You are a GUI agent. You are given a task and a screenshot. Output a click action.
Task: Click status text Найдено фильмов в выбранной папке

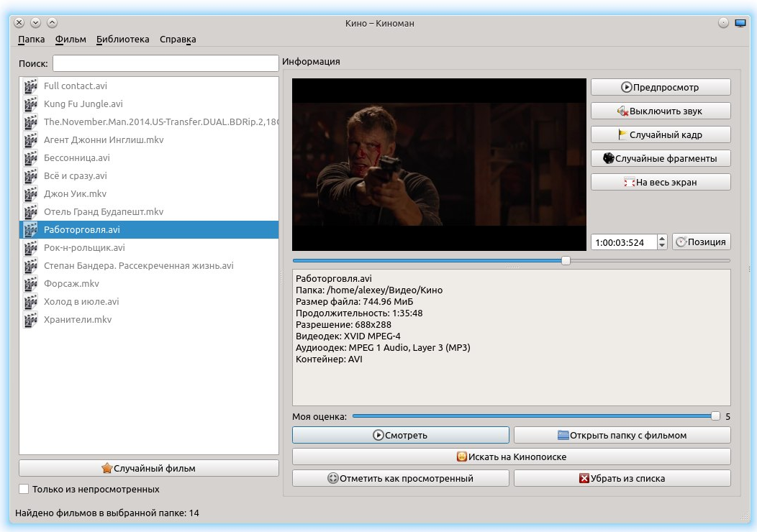[107, 513]
